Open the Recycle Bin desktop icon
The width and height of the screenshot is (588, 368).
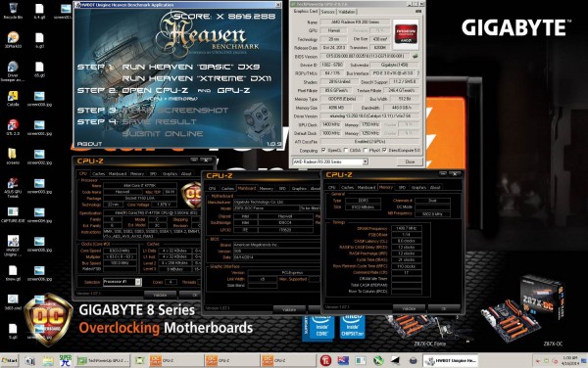[13, 10]
